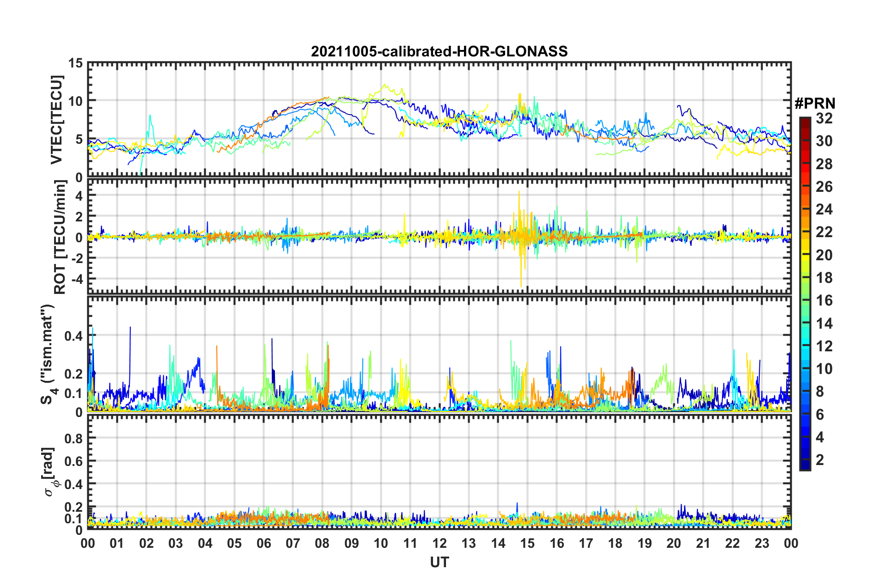Click the 18 tick on UT axis
The height and width of the screenshot is (588, 879).
[x=615, y=543]
